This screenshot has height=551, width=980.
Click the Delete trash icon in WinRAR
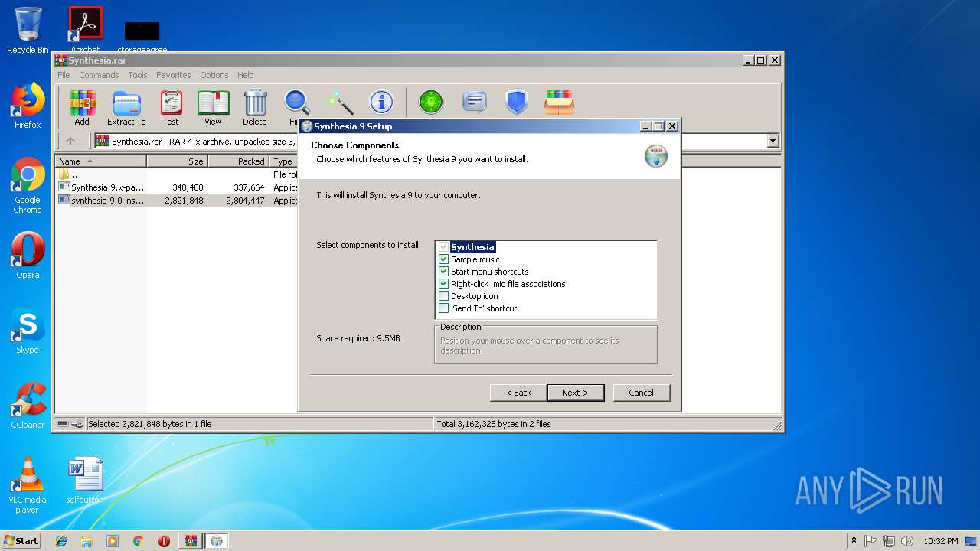(x=255, y=107)
